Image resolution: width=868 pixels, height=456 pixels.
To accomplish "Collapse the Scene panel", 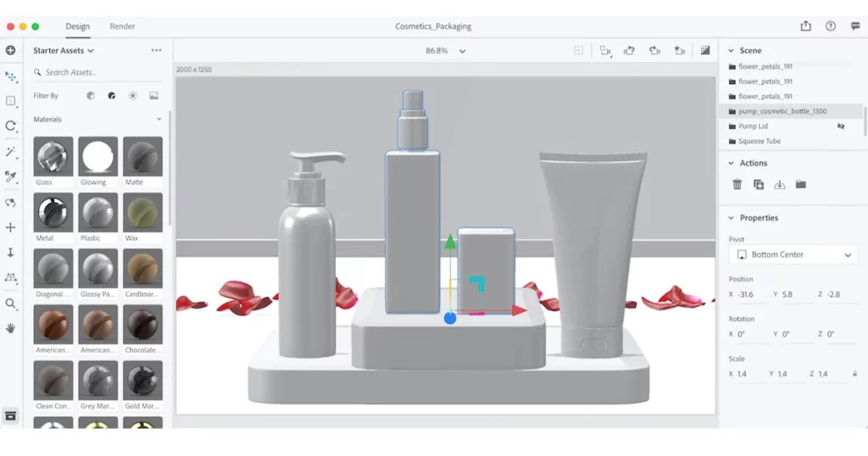I will (731, 50).
